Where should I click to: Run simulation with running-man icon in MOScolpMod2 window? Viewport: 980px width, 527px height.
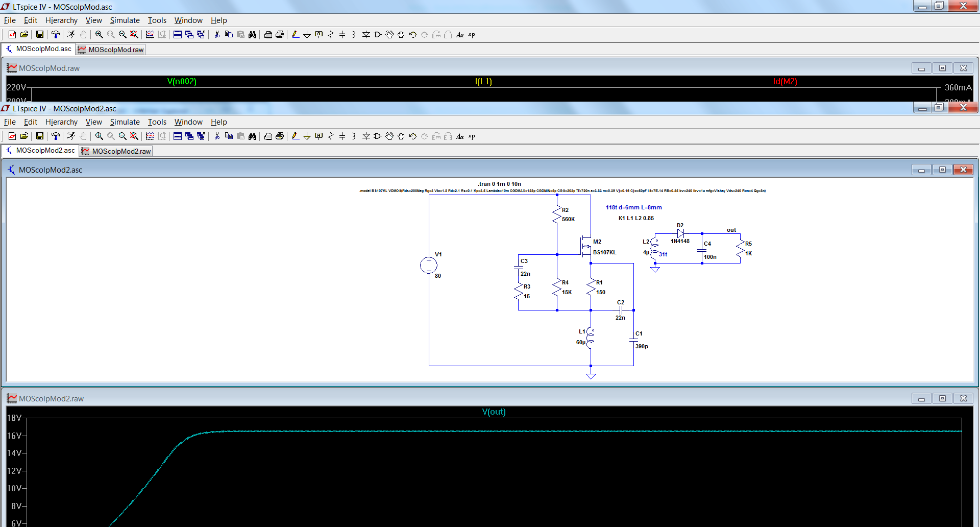[71, 136]
